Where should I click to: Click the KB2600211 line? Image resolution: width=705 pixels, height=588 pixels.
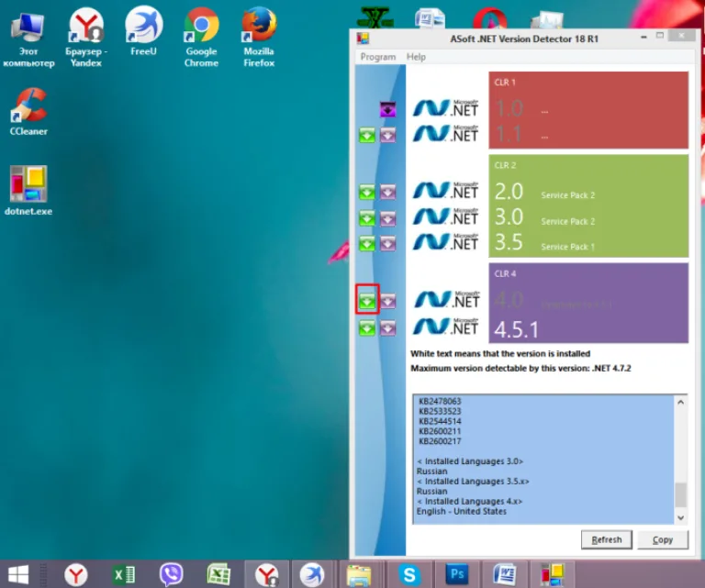click(440, 431)
